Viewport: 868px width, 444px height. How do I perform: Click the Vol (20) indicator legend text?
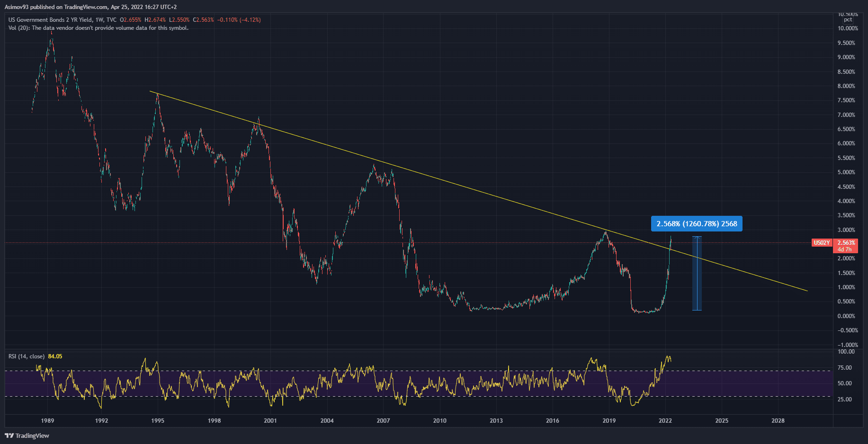click(x=98, y=28)
